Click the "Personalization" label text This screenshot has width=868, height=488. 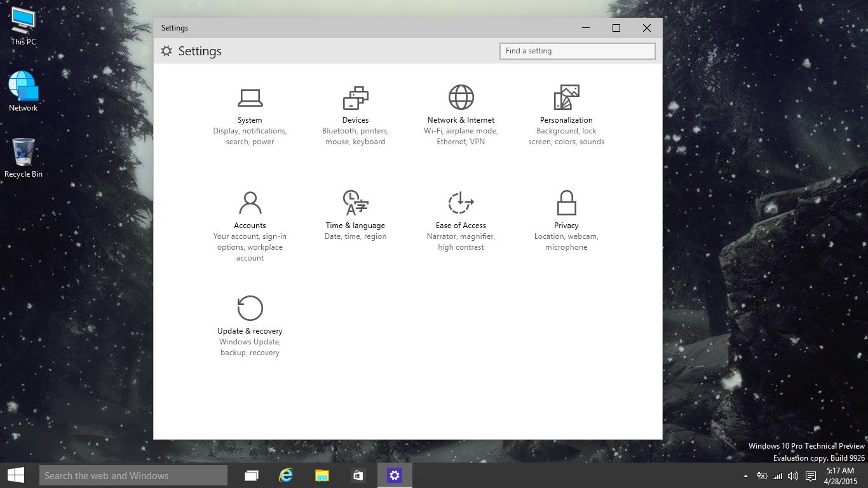click(x=566, y=120)
